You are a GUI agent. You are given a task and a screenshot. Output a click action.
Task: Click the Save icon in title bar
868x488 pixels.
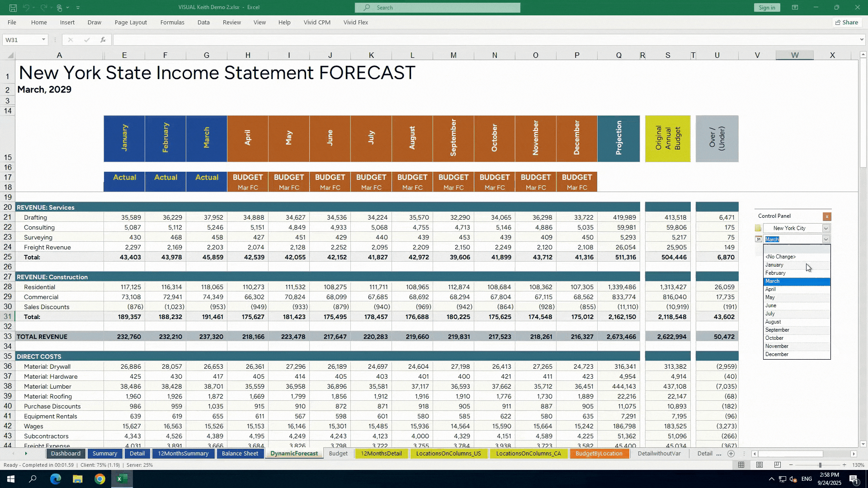13,8
